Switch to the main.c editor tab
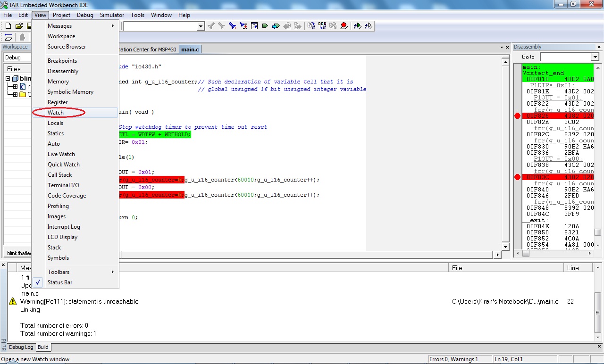 pyautogui.click(x=190, y=50)
